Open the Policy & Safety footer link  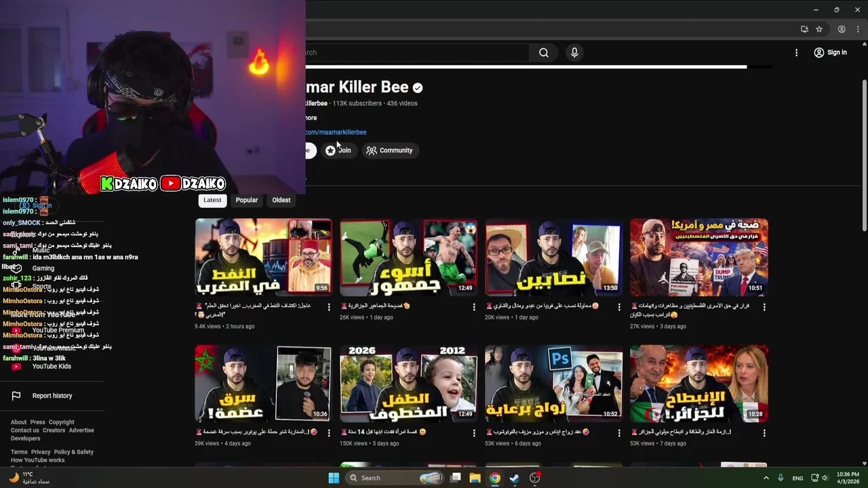(x=74, y=452)
